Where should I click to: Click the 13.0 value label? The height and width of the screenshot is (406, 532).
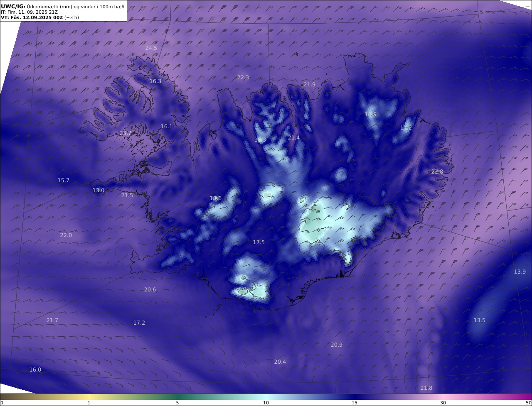click(98, 190)
